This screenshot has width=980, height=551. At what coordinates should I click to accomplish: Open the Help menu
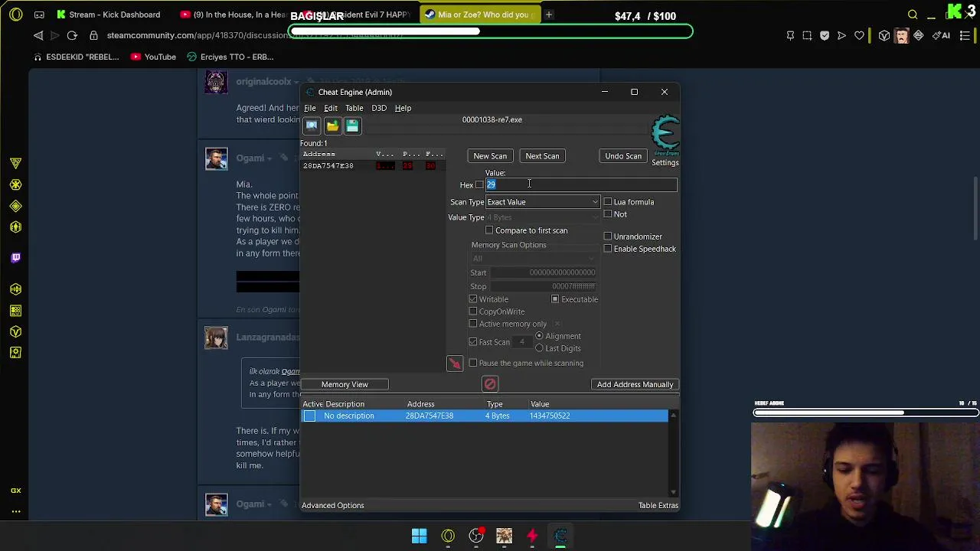(x=403, y=108)
